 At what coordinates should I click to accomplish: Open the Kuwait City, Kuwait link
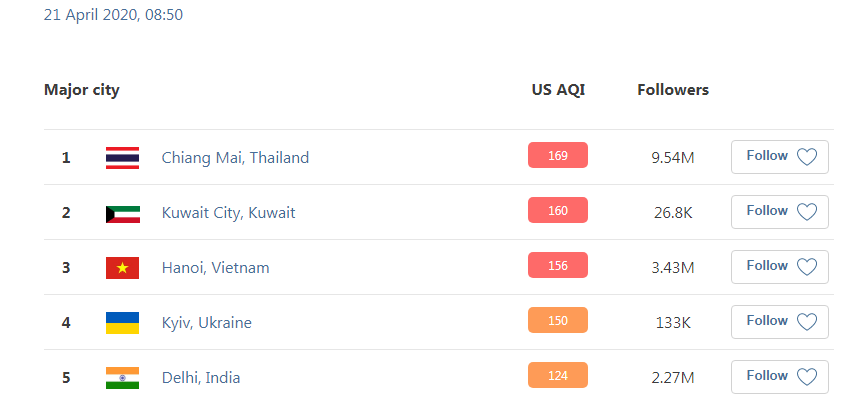[x=228, y=212]
